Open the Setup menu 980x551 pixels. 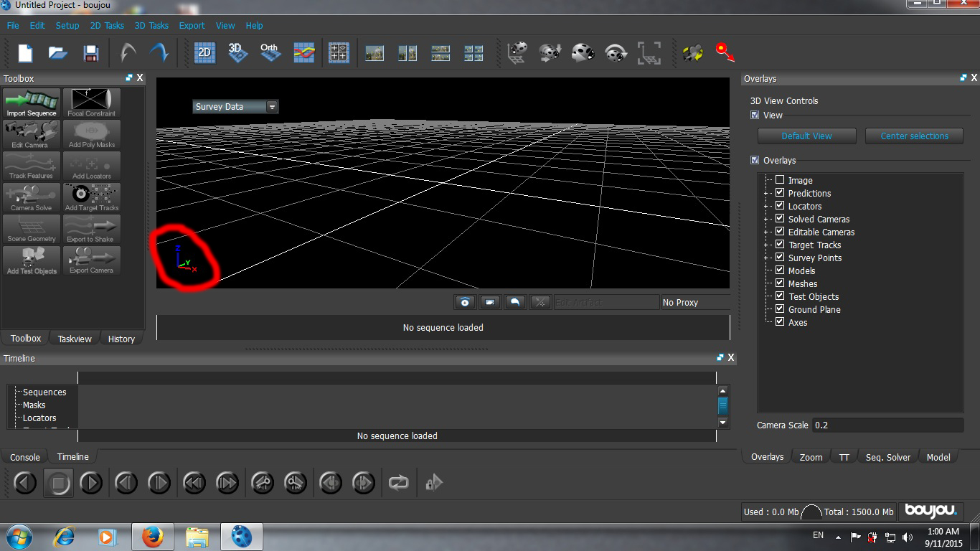(67, 25)
